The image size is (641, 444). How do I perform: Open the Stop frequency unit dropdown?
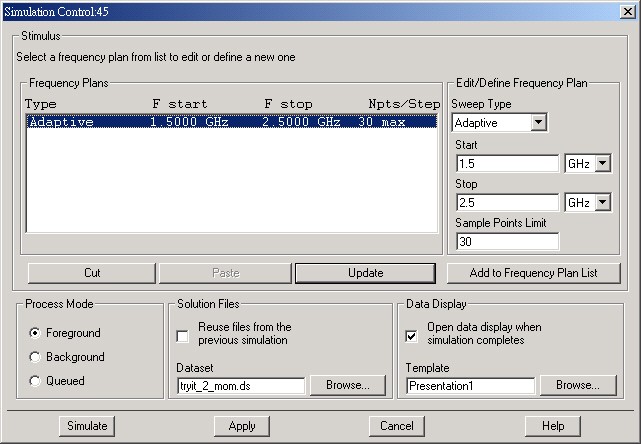click(603, 202)
